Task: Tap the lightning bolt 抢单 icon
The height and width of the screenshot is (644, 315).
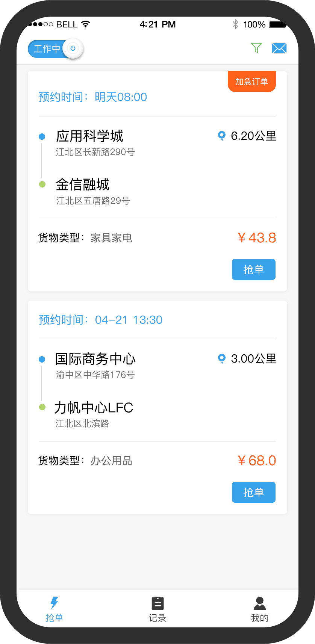Action: [55, 603]
